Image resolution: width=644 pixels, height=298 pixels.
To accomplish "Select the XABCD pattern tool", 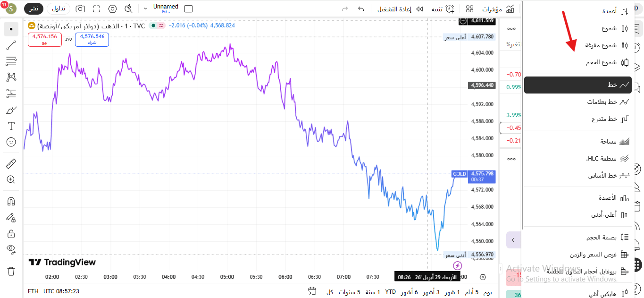I will point(11,77).
